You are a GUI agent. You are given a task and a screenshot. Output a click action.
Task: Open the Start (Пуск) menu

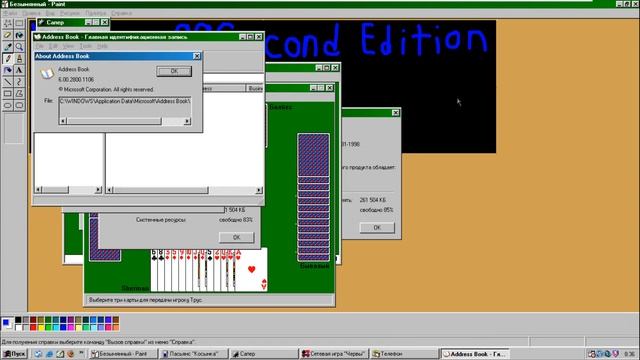(14, 354)
